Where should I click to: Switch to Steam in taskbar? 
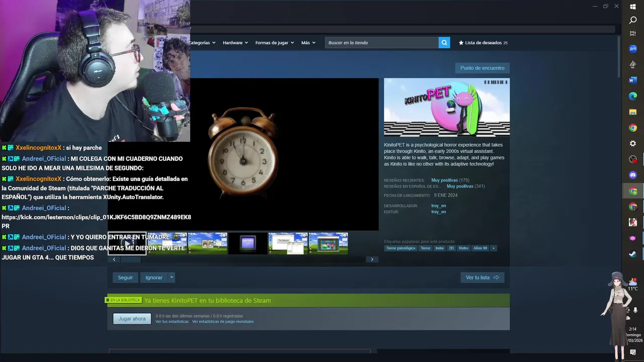633,254
